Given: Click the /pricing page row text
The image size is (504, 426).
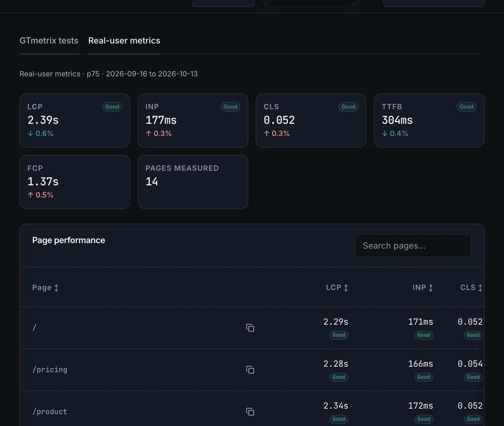Looking at the screenshot, I should (50, 370).
